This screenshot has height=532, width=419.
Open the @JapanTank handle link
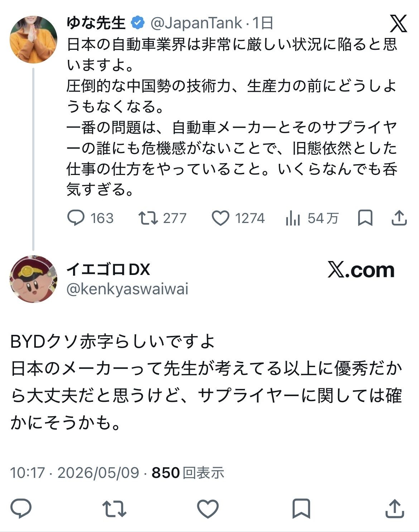click(196, 23)
